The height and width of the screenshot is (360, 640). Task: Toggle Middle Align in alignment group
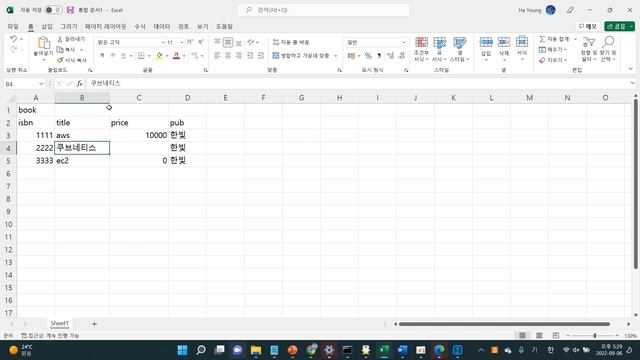228,42
